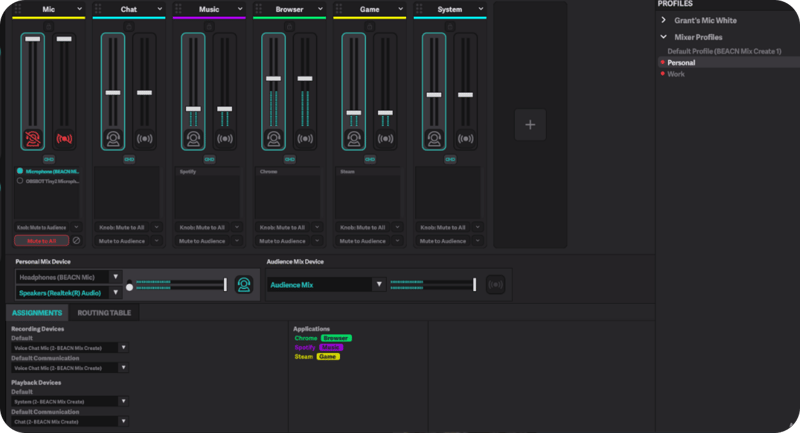Select the OBSBOT Tiny2 microphone radio option
Screen dimensions: 800x433
click(x=20, y=181)
